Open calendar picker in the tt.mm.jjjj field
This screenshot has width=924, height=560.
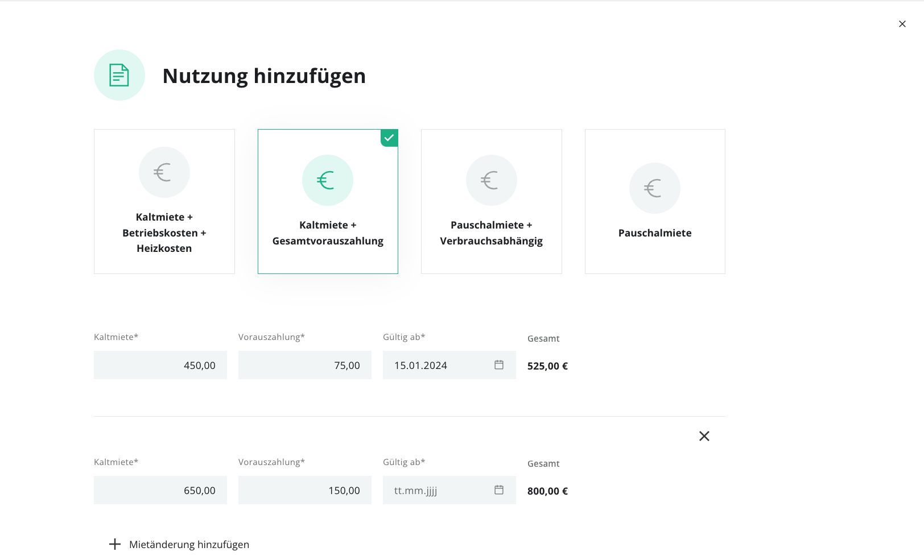click(499, 490)
